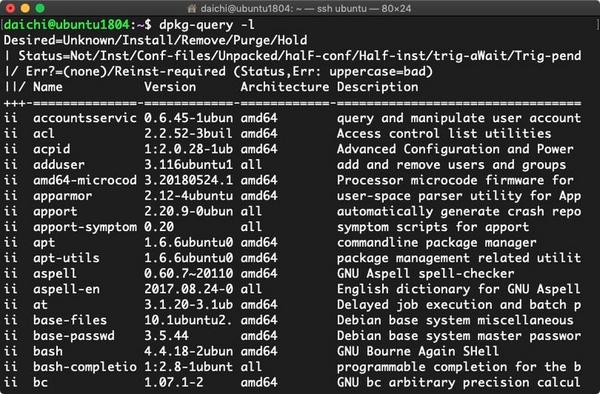Click the accountsservic package name
Screen dimensions: 600x394
(x=85, y=118)
